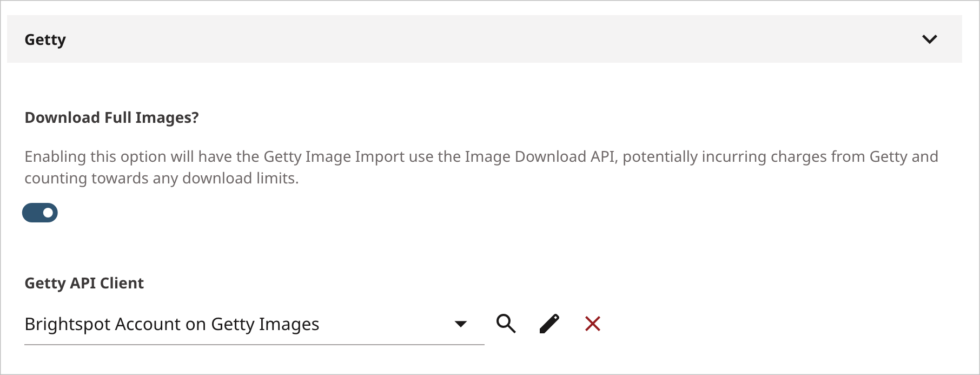
Task: Remove the selected Getty API client
Action: 592,323
